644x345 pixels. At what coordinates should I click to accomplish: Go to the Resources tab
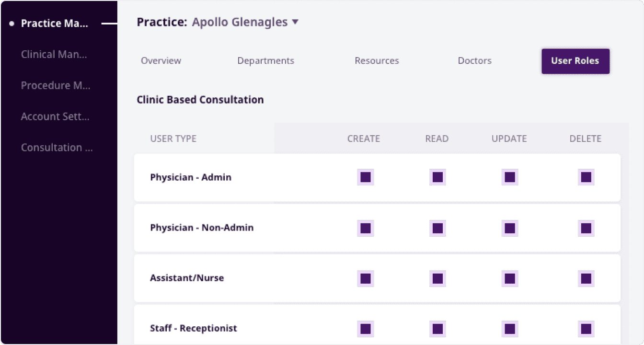pyautogui.click(x=377, y=61)
